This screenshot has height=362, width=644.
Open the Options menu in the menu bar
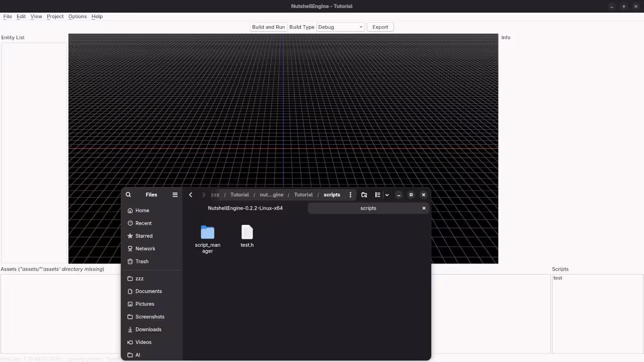(77, 16)
